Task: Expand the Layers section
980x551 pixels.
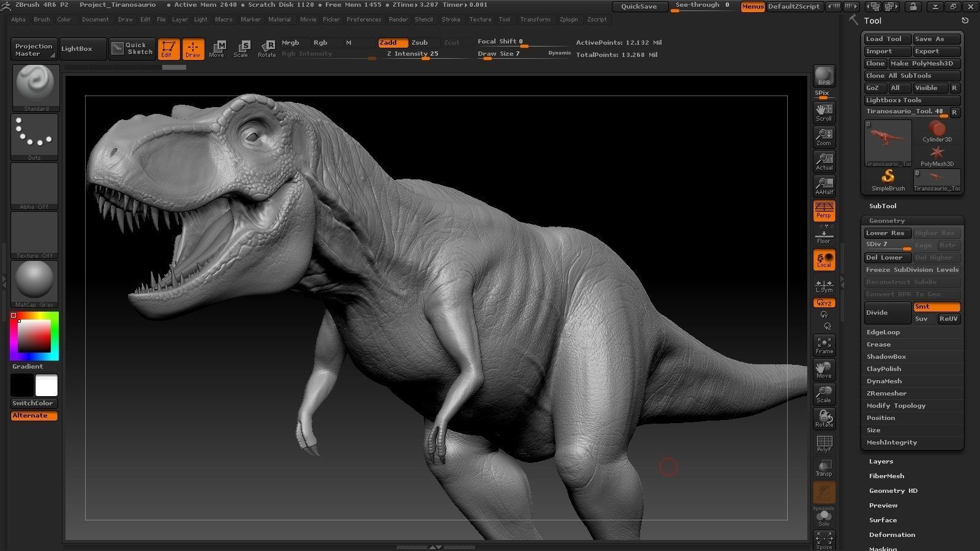Action: (x=881, y=461)
